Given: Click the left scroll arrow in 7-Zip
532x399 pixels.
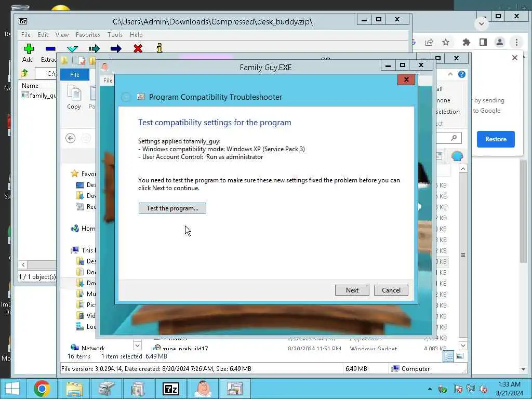Looking at the screenshot, I should pyautogui.click(x=23, y=264).
